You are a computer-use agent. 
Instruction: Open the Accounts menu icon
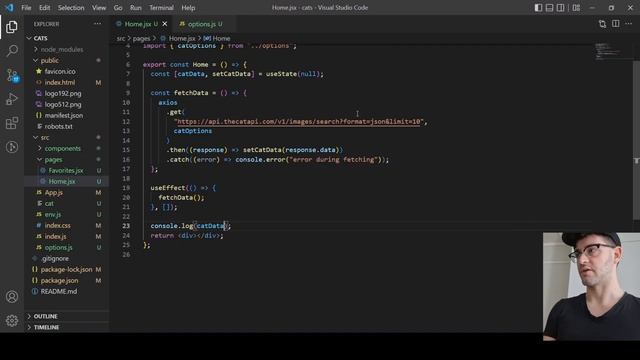12,297
